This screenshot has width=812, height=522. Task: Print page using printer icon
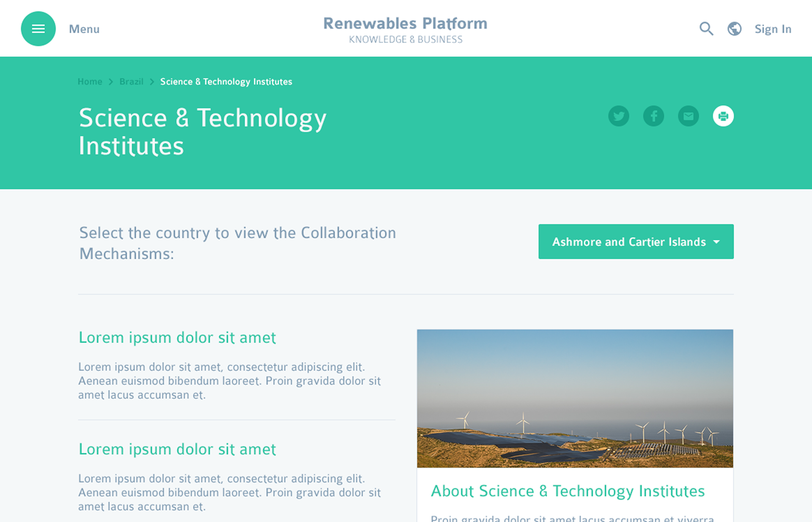tap(723, 116)
